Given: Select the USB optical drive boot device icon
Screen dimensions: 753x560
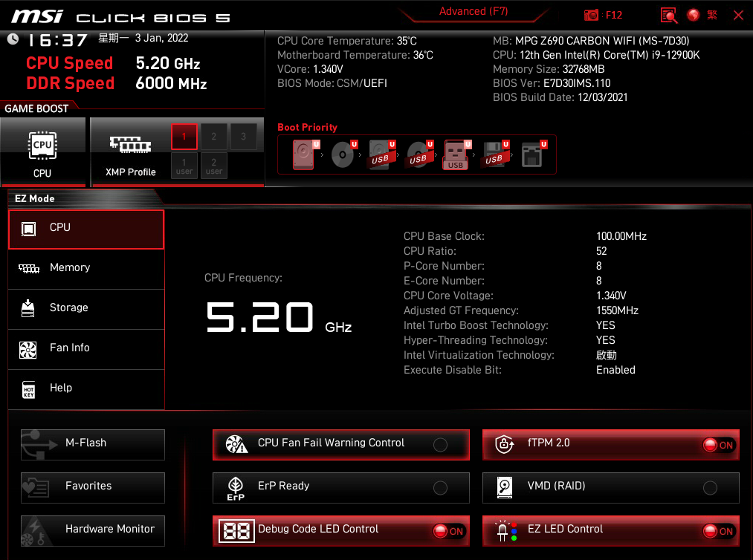Looking at the screenshot, I should click(x=420, y=154).
